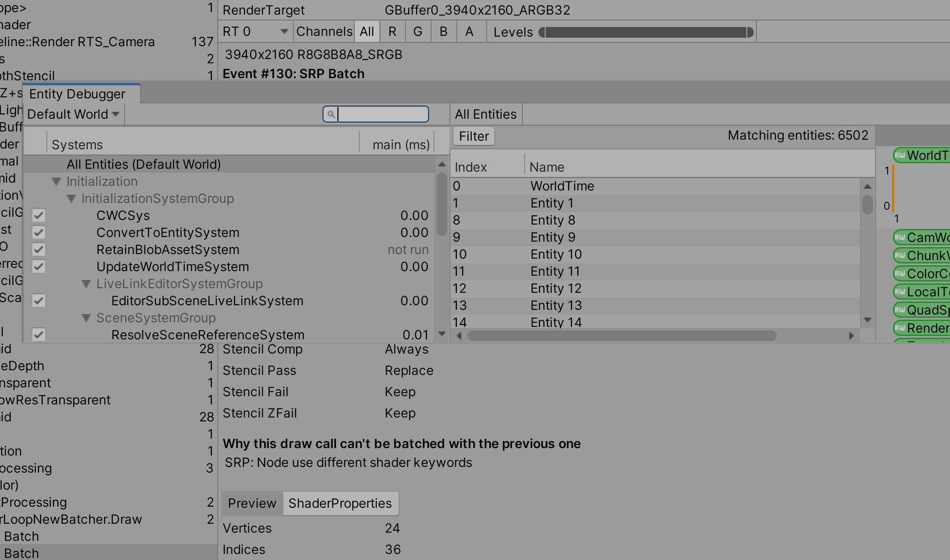
Task: Open the RT 0 render target dropdown
Action: point(255,31)
